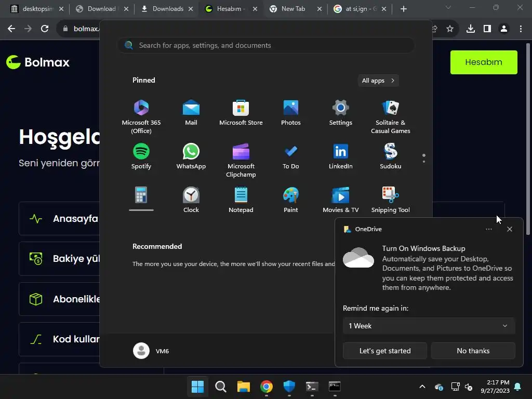This screenshot has height=399, width=532.
Task: Open a new Chrome tab with plus
Action: (403, 9)
